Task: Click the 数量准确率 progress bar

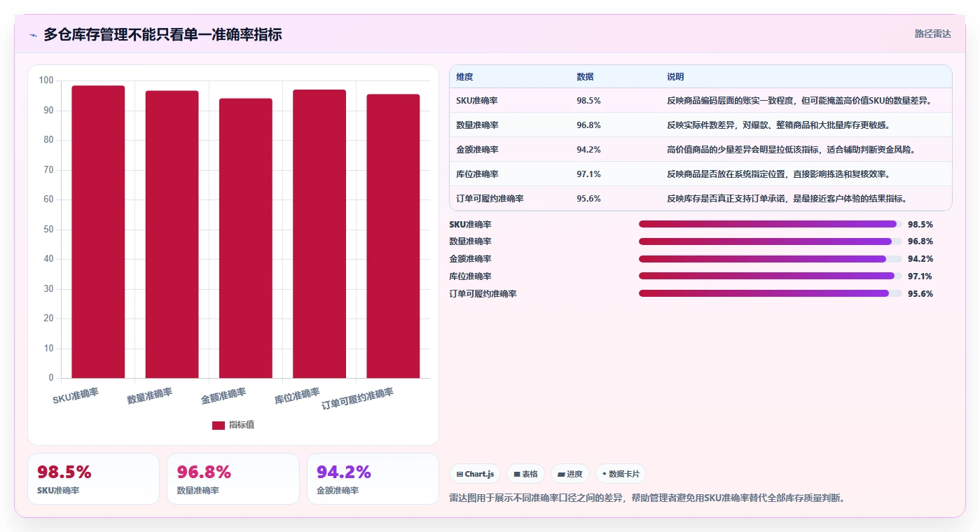Action: [771, 241]
